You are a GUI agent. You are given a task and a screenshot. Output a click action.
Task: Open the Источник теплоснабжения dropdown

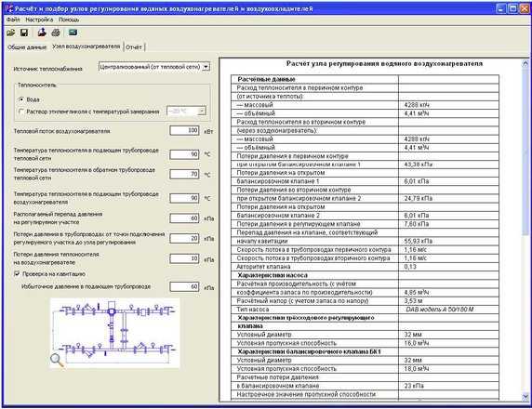tap(206, 67)
